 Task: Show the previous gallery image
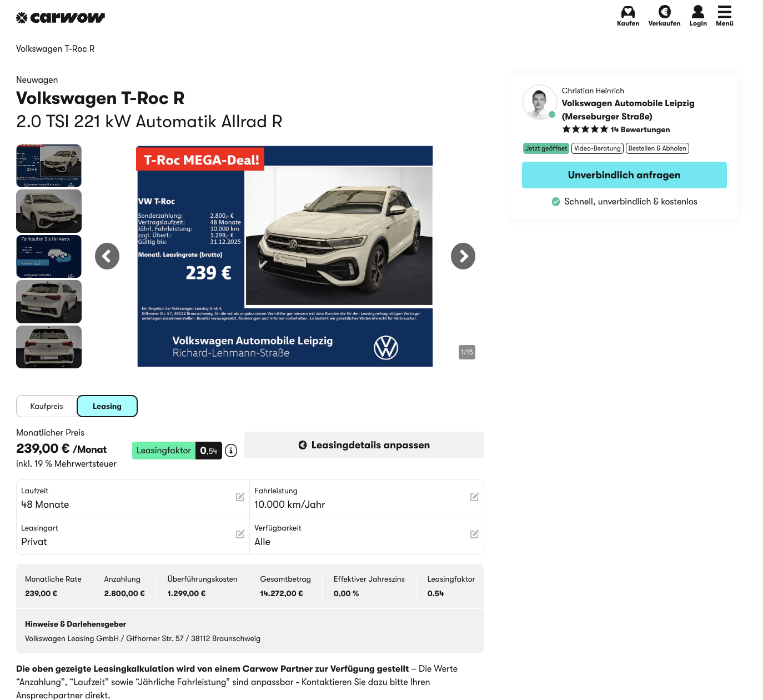107,256
